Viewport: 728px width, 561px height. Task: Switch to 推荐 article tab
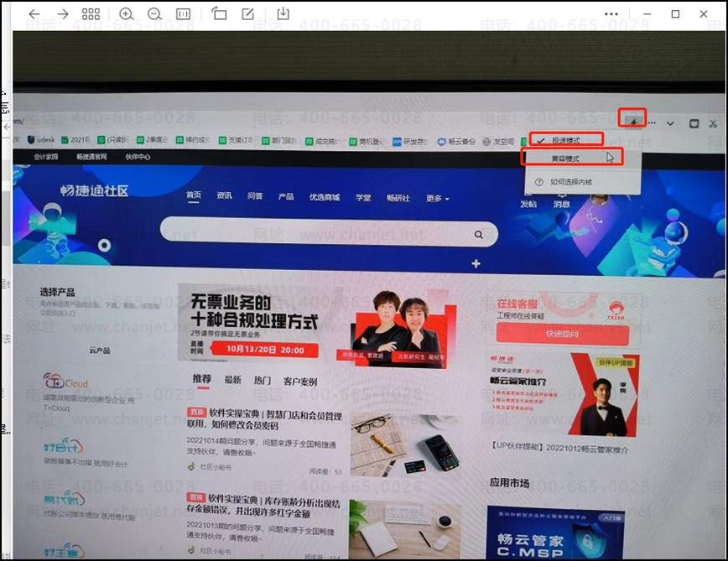[202, 379]
